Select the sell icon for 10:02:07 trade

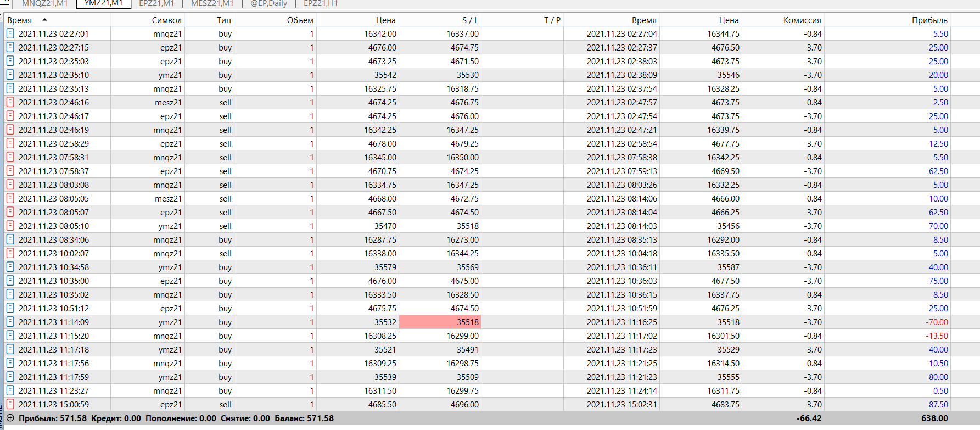(x=10, y=253)
